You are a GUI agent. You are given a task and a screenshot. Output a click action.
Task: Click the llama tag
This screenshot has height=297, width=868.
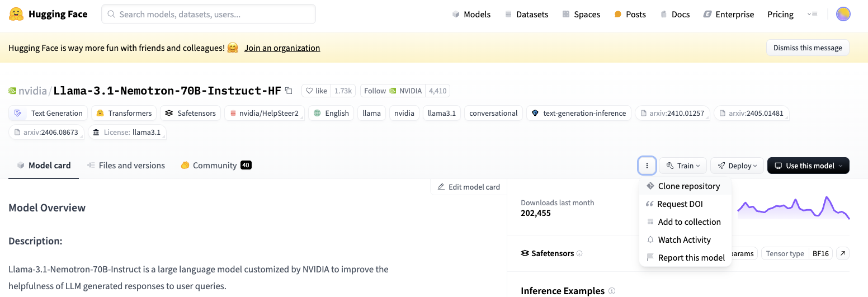[371, 113]
